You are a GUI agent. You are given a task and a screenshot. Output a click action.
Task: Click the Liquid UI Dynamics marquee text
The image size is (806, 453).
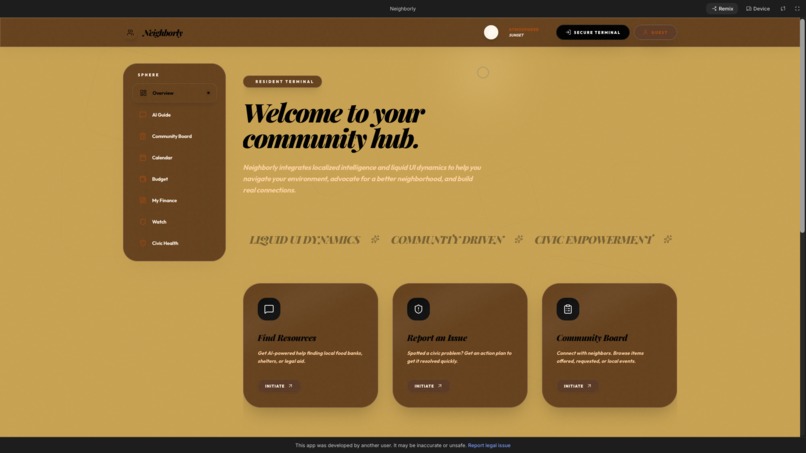(305, 240)
